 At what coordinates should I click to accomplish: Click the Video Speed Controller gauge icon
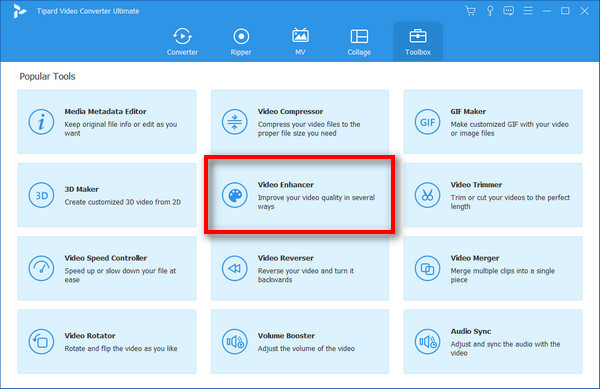tap(41, 268)
